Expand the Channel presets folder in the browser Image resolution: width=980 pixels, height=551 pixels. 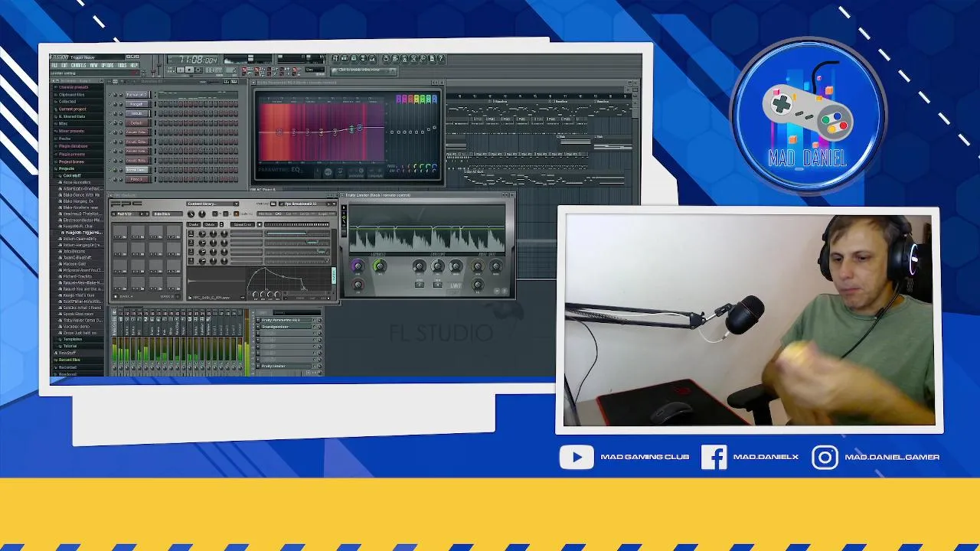coord(73,87)
